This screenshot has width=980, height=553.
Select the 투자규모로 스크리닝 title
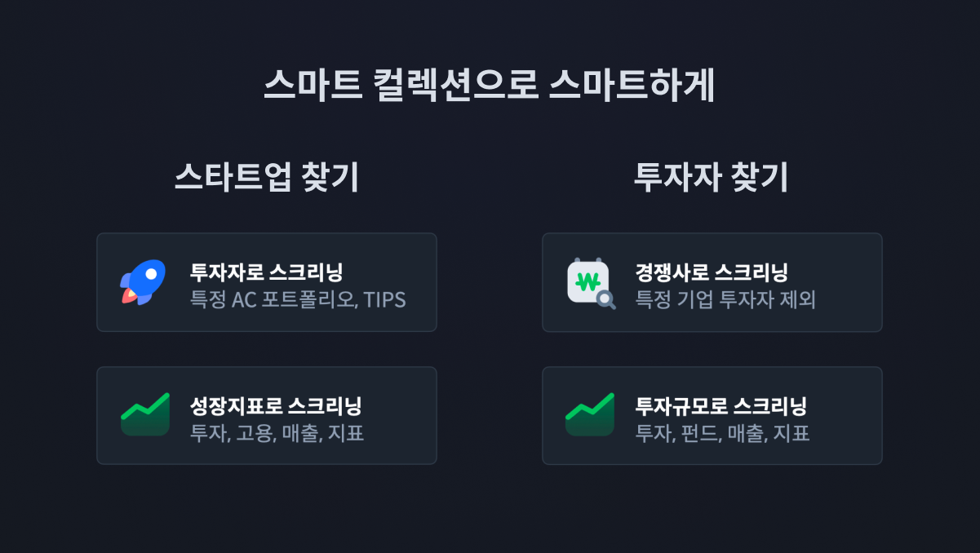click(x=721, y=405)
